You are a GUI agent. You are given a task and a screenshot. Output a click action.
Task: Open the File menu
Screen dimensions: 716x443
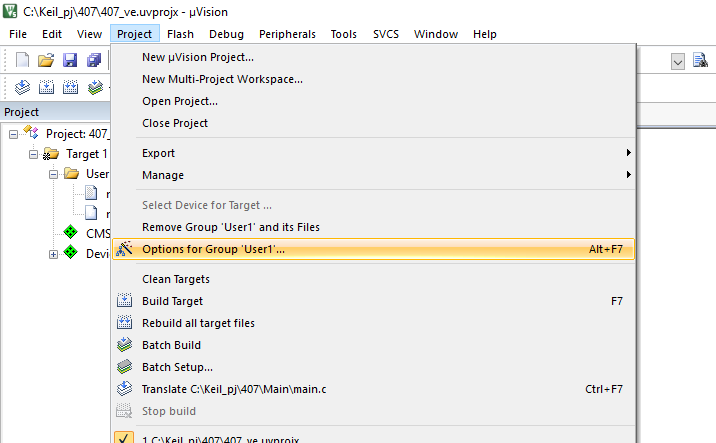click(18, 34)
